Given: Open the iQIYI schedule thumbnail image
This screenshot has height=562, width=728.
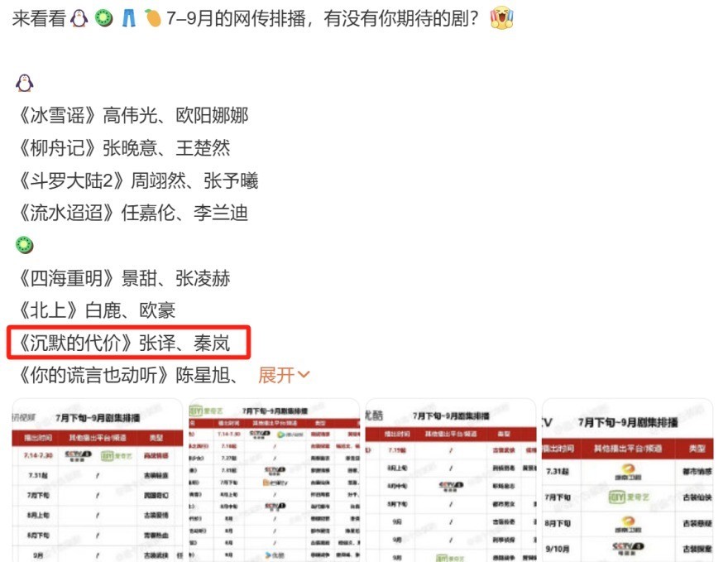Looking at the screenshot, I should [x=275, y=480].
